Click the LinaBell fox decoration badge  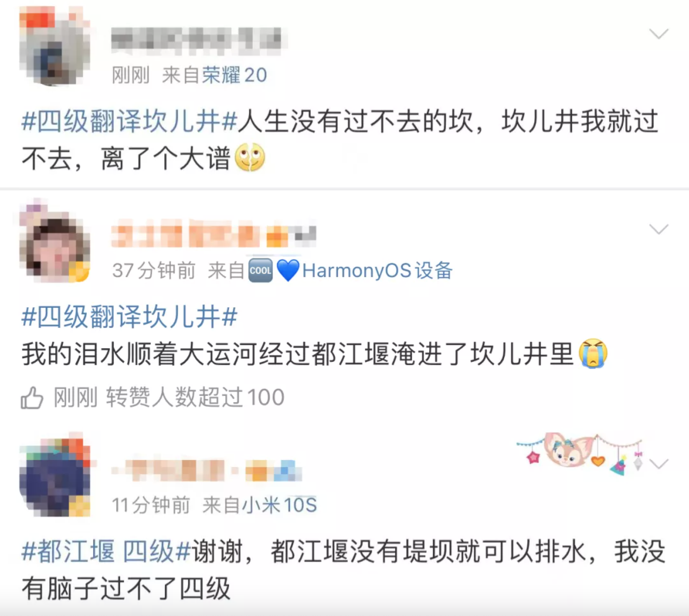[580, 454]
